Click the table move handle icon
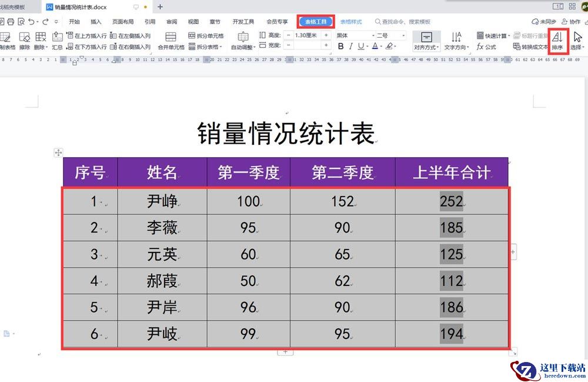This screenshot has width=588, height=382. click(58, 152)
